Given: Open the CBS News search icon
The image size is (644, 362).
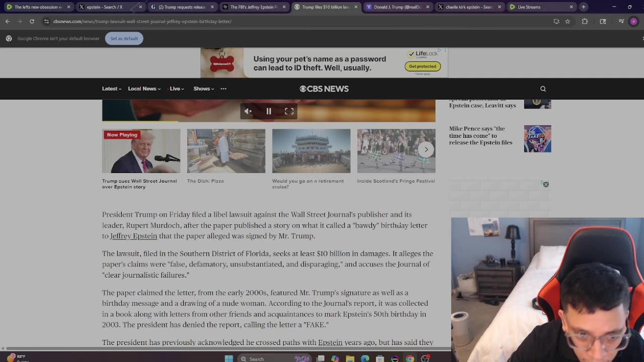Looking at the screenshot, I should pos(543,88).
